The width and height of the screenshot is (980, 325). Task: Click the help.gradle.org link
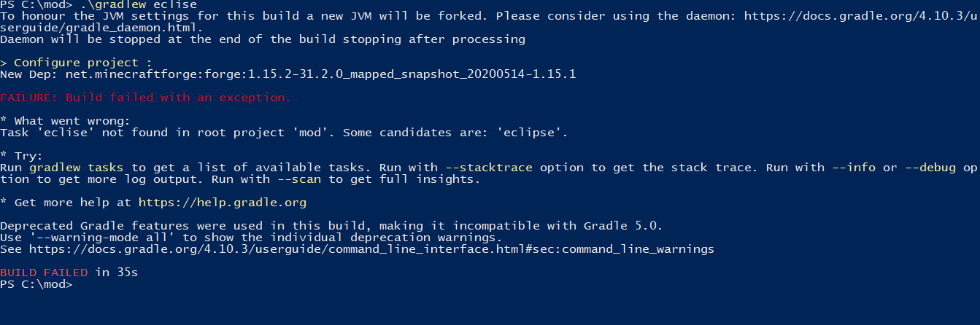(x=223, y=203)
